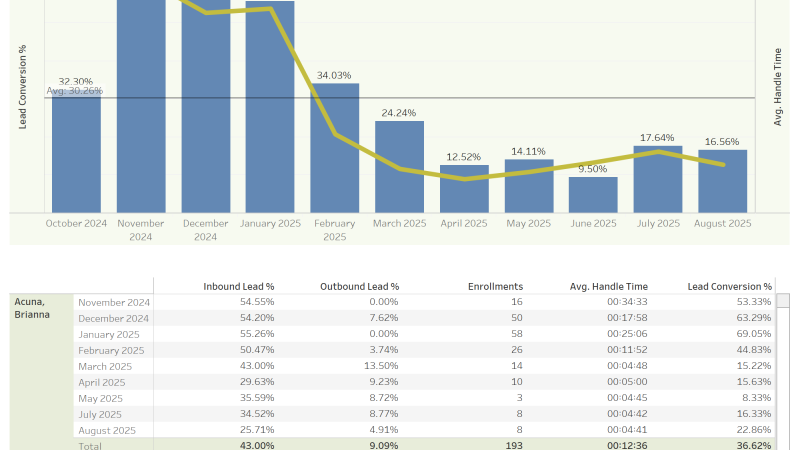This screenshot has height=450, width=800.
Task: Click the Avg. Handle Time table column header
Action: click(611, 286)
